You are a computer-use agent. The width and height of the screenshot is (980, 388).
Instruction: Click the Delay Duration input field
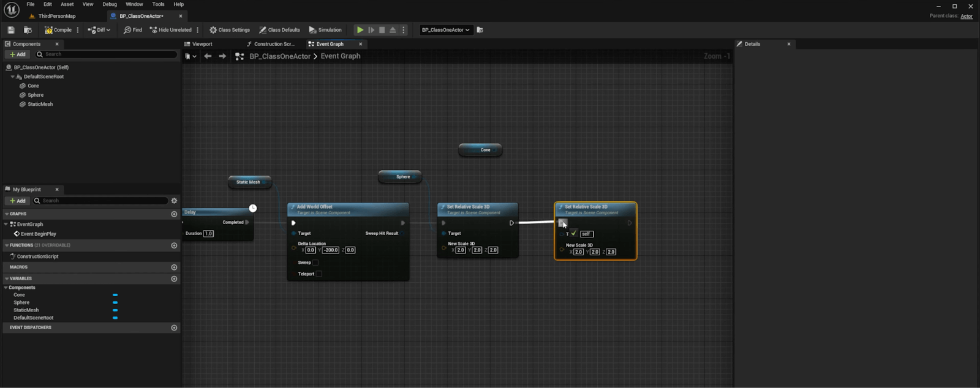[x=208, y=234]
